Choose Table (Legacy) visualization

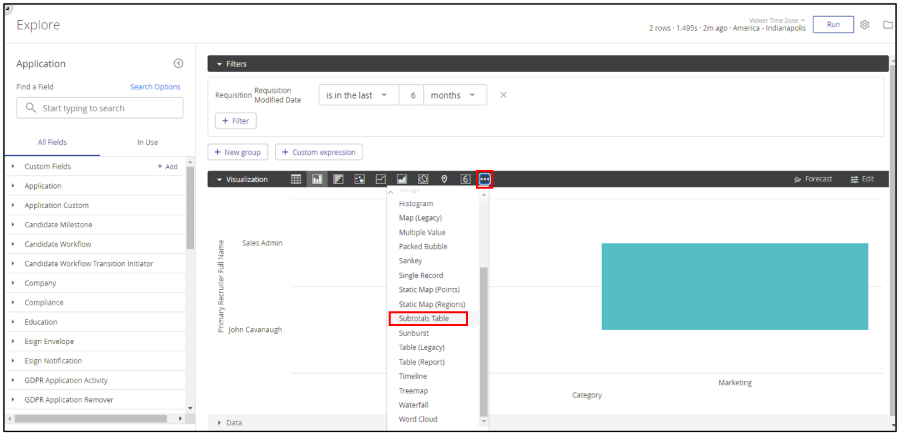point(422,348)
